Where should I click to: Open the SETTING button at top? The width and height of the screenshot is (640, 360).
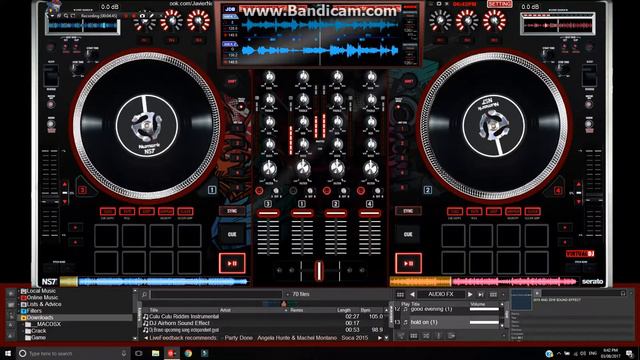coord(500,4)
